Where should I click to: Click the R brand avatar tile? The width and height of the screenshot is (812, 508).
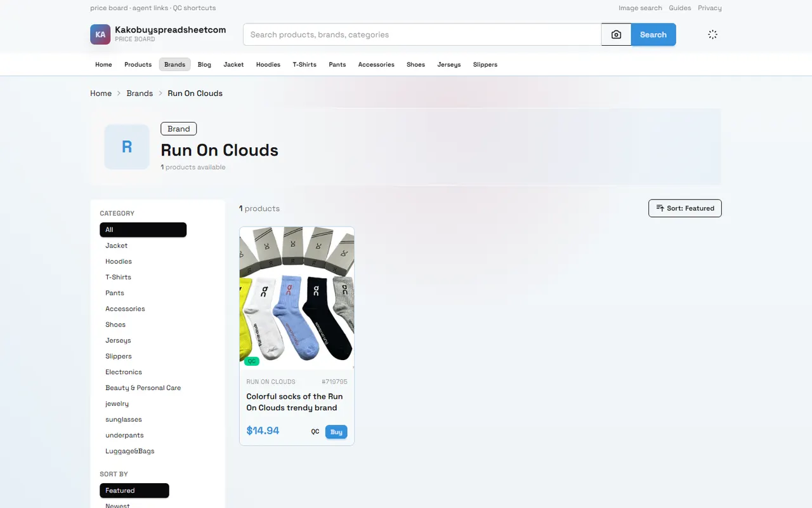[127, 147]
